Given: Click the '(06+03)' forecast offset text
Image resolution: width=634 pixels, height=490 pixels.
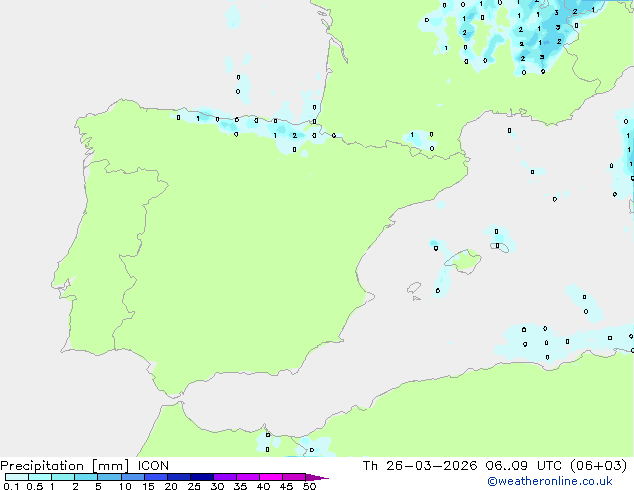Looking at the screenshot, I should tap(598, 466).
